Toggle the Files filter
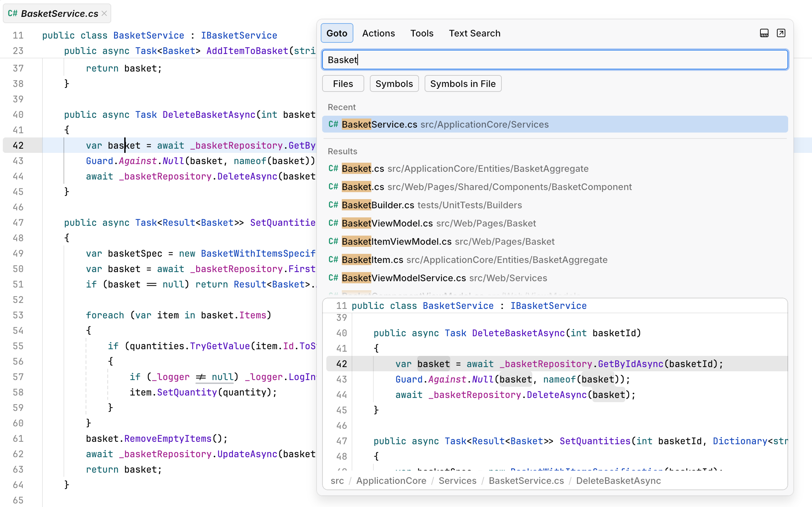This screenshot has width=812, height=507. click(343, 83)
